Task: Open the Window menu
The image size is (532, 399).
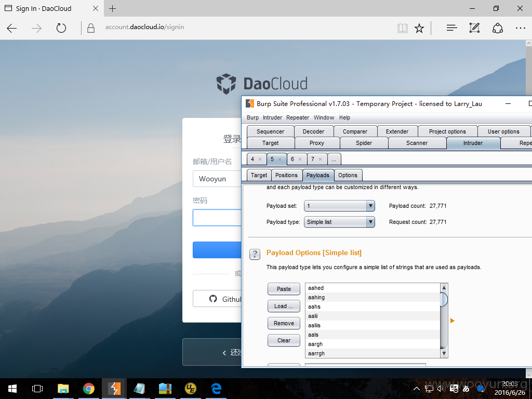Action: [324, 117]
